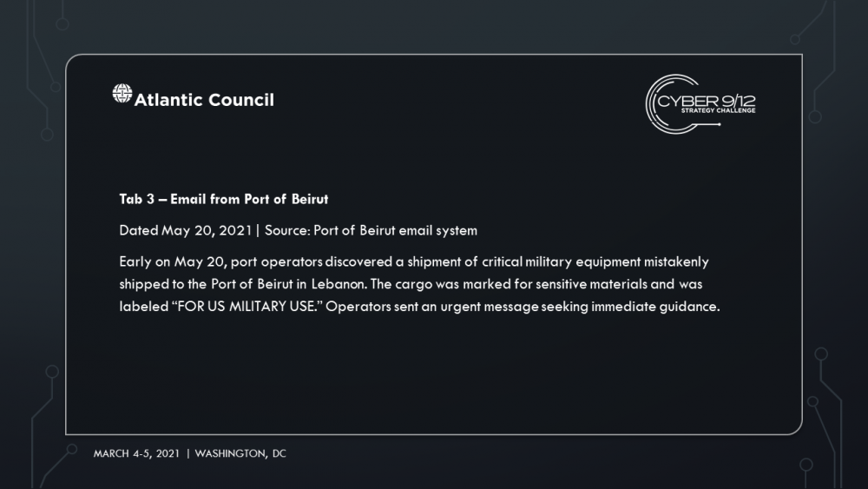Click the end dot of Cyber logo line

tap(719, 124)
